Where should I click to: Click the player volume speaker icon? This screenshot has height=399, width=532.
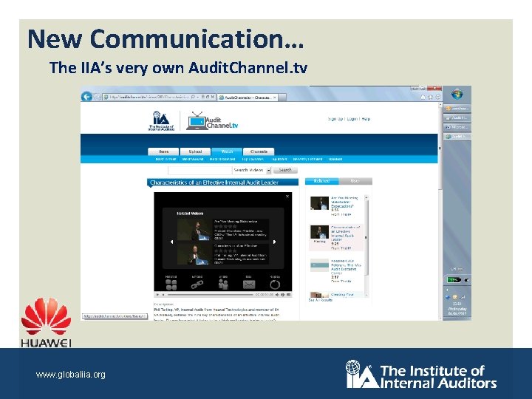[277, 295]
